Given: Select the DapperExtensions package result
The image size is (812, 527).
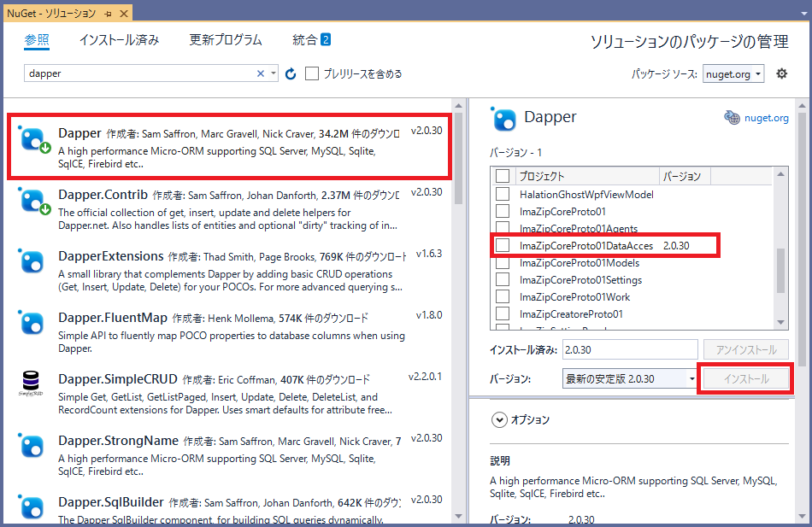Looking at the screenshot, I should [x=228, y=272].
